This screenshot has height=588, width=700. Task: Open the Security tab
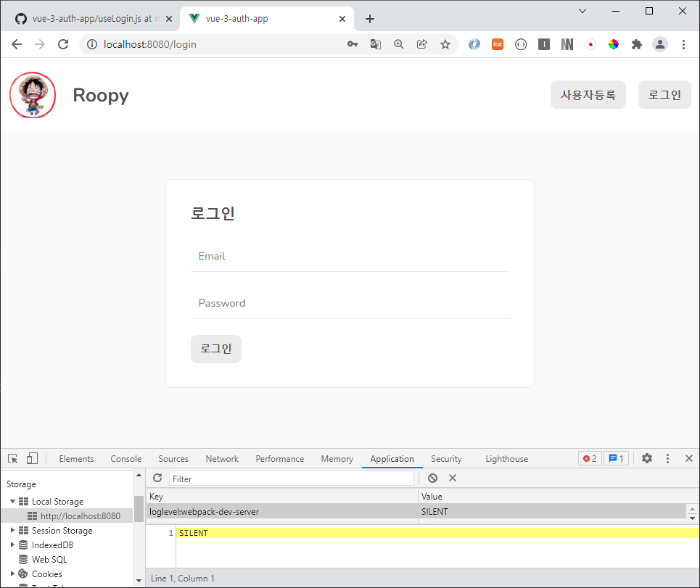pyautogui.click(x=446, y=459)
